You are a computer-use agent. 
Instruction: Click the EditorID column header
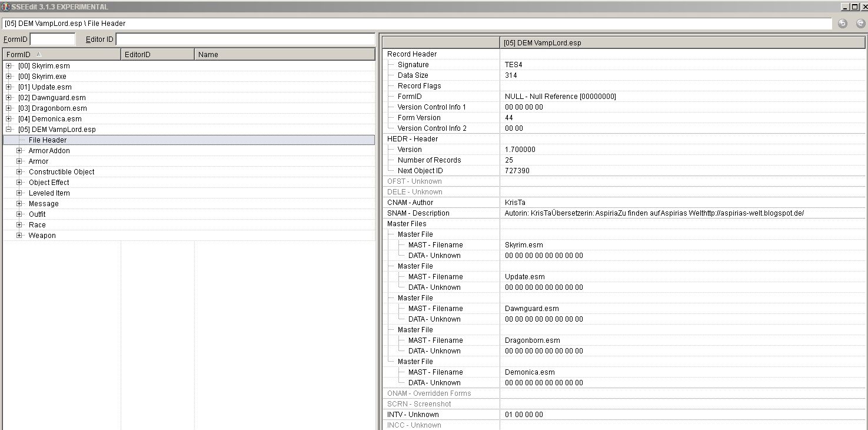point(157,54)
